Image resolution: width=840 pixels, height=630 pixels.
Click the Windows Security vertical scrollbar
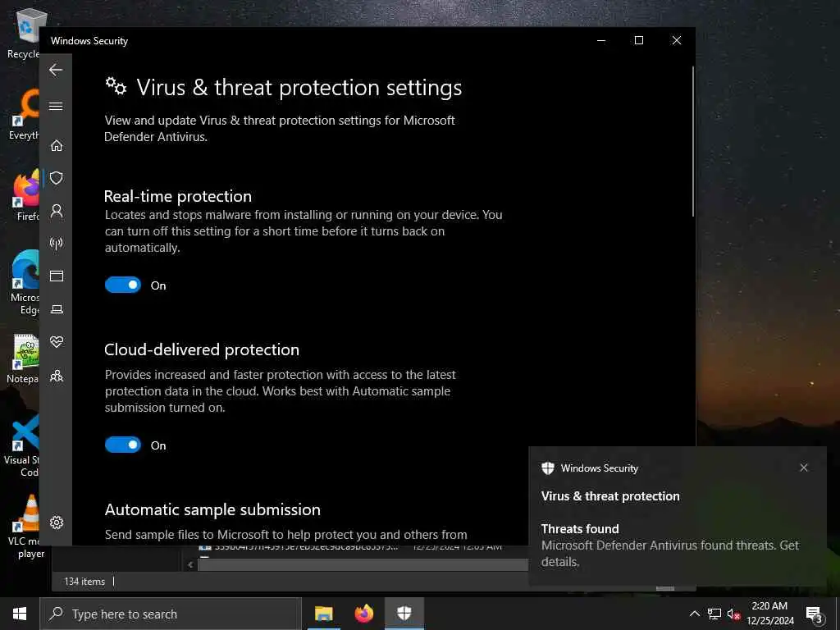[692, 141]
